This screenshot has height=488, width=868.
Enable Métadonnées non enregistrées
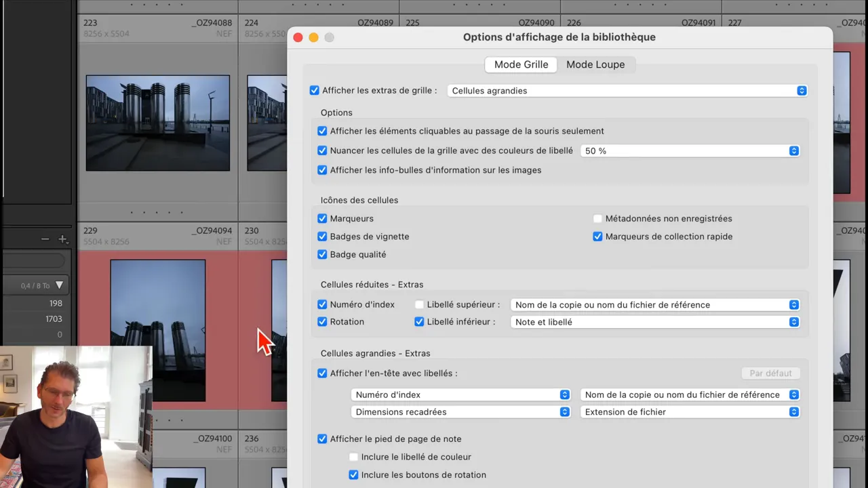(597, 218)
